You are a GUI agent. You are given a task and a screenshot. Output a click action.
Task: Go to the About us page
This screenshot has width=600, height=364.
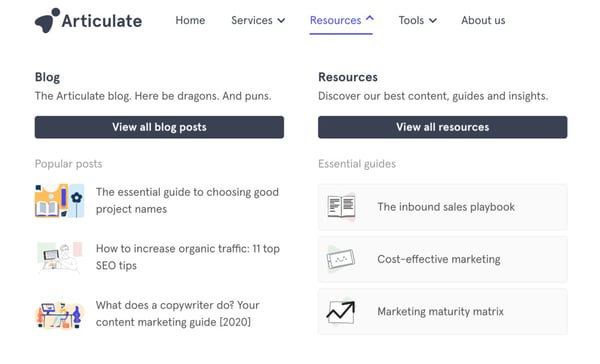483,20
